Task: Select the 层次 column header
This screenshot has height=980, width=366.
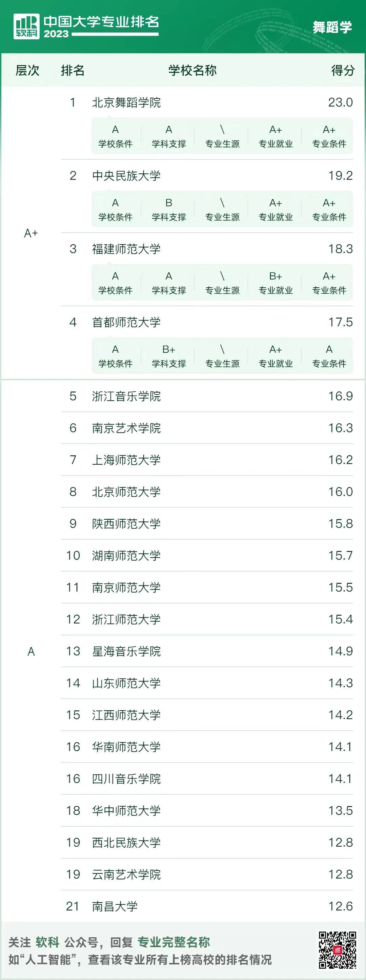Action: [27, 70]
